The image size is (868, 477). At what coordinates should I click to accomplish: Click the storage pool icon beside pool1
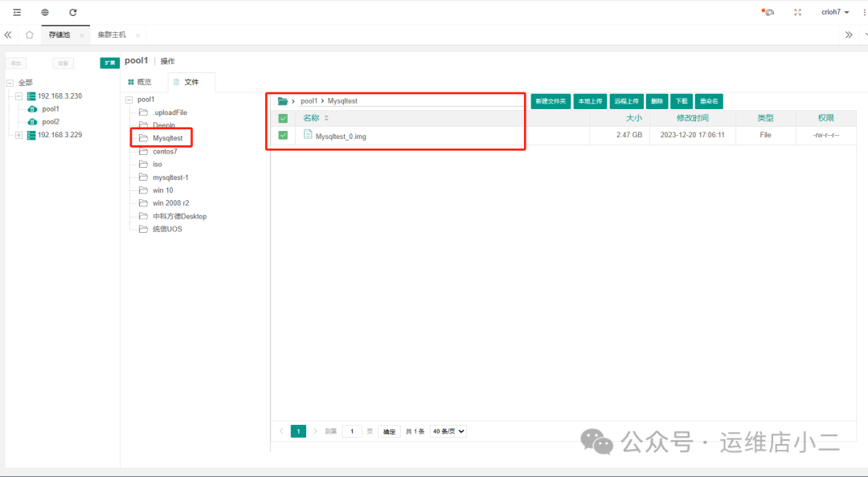click(33, 109)
